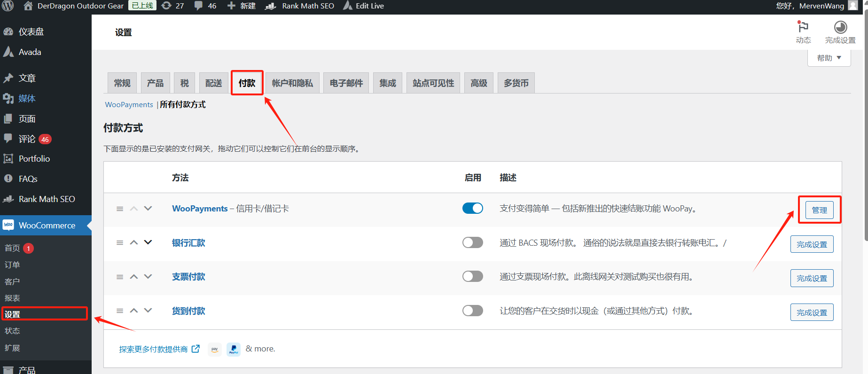Viewport: 868px width, 374px height.
Task: Switch to the 电子邮件 settings tab
Action: point(346,83)
